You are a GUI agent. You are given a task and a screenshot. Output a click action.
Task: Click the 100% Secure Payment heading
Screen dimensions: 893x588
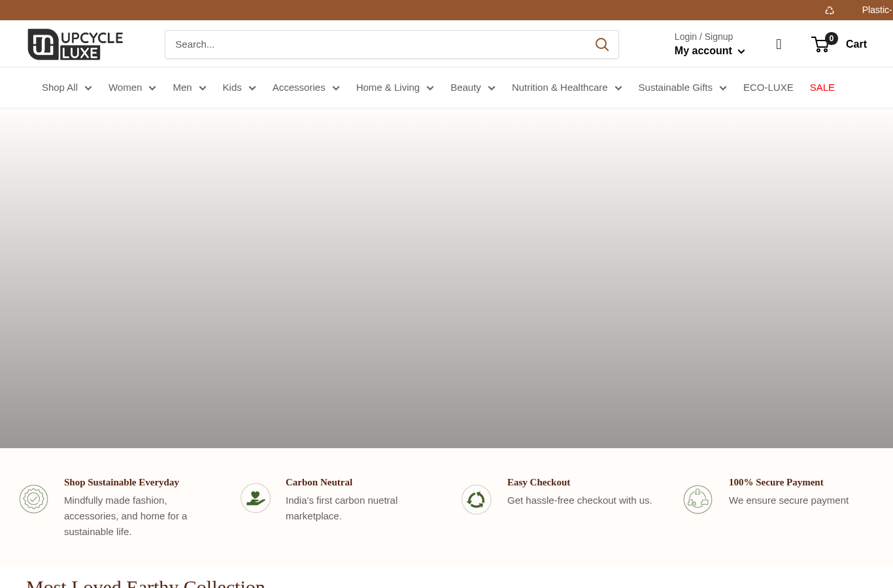coord(776,482)
